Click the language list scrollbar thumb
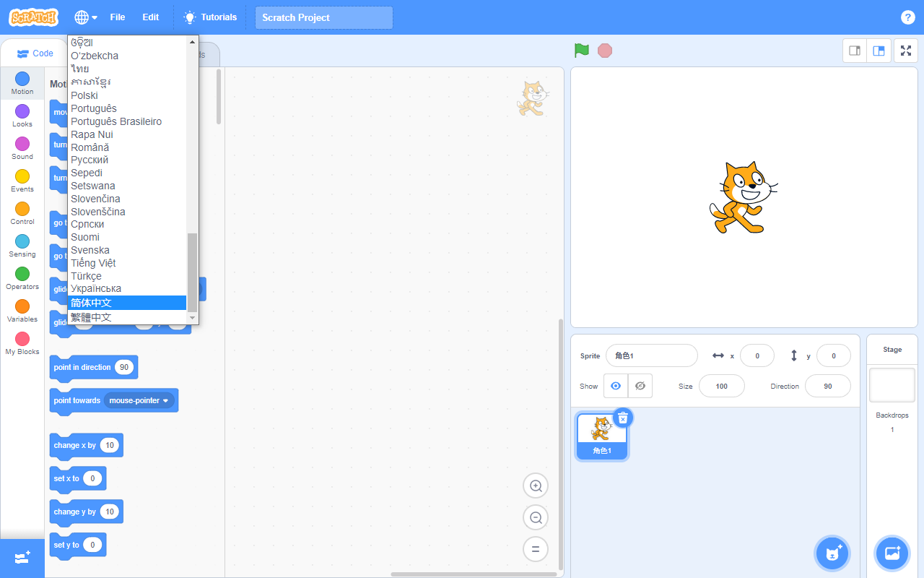The image size is (924, 578). [x=192, y=272]
